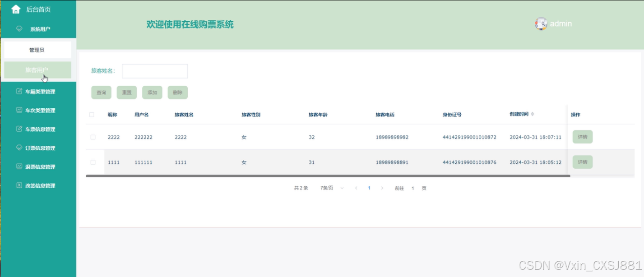The image size is (644, 277).
Task: Click phone number 18989898982 cell
Action: click(392, 137)
